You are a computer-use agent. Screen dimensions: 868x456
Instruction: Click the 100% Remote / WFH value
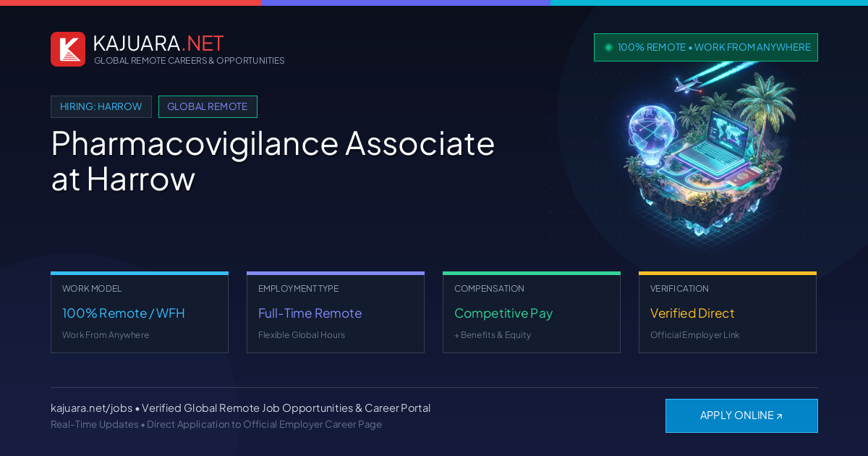124,313
